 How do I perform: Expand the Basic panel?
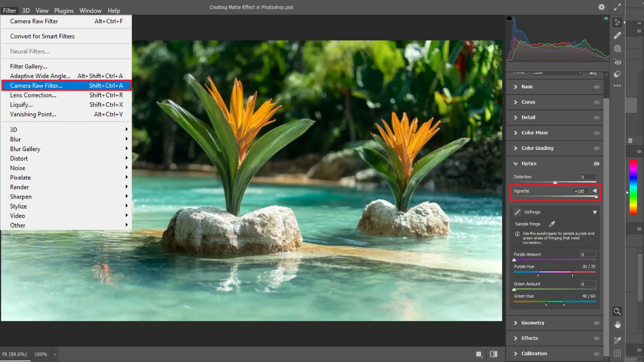pos(515,87)
